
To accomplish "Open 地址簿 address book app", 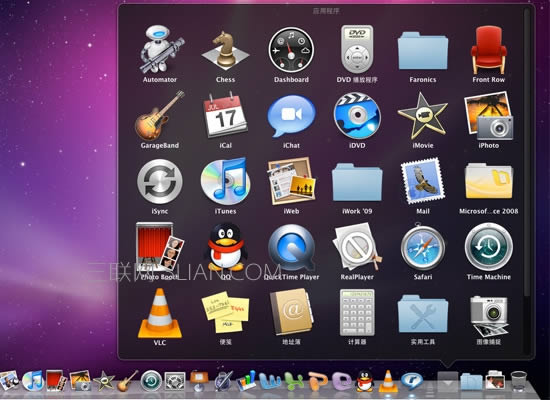I will coord(291,312).
